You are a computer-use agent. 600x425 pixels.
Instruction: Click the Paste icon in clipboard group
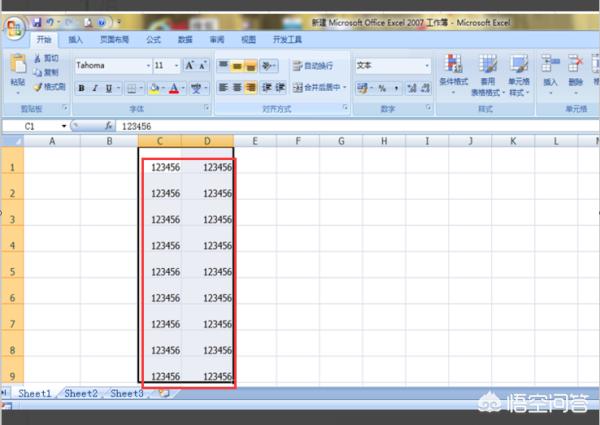18,65
